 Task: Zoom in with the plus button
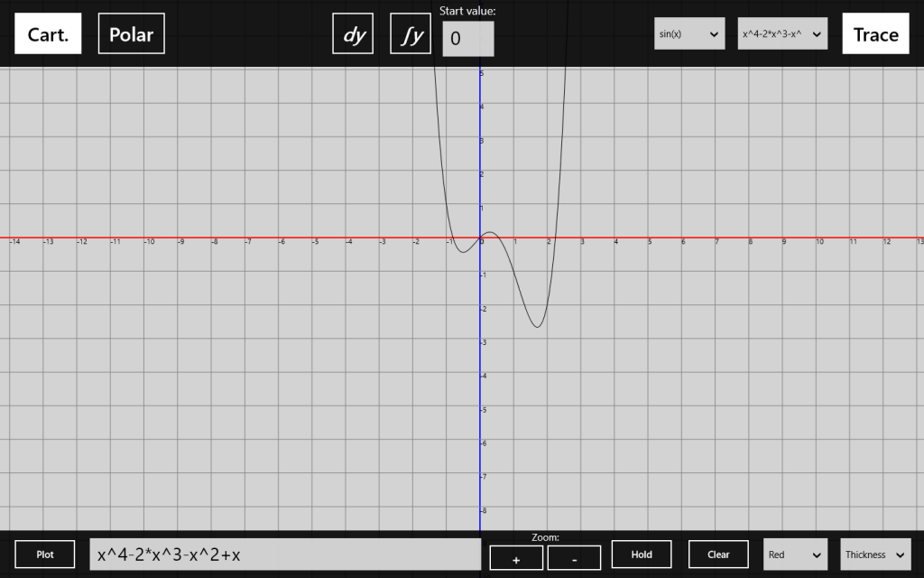pyautogui.click(x=516, y=558)
